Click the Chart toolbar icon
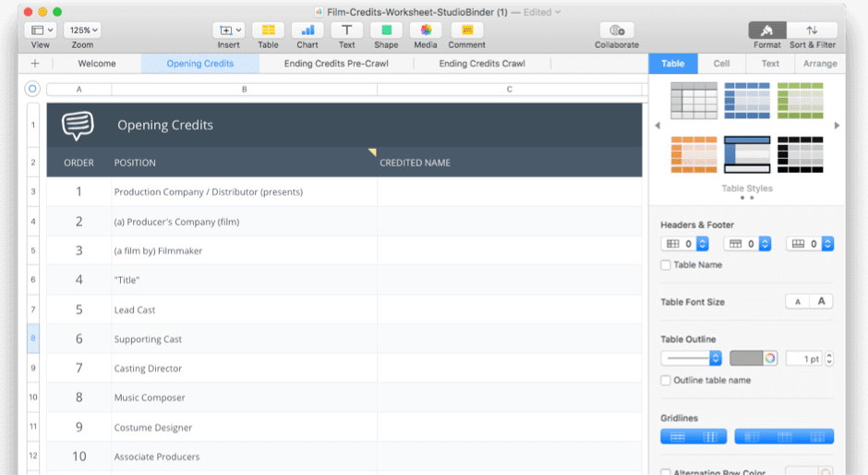The image size is (868, 475). coord(307,30)
